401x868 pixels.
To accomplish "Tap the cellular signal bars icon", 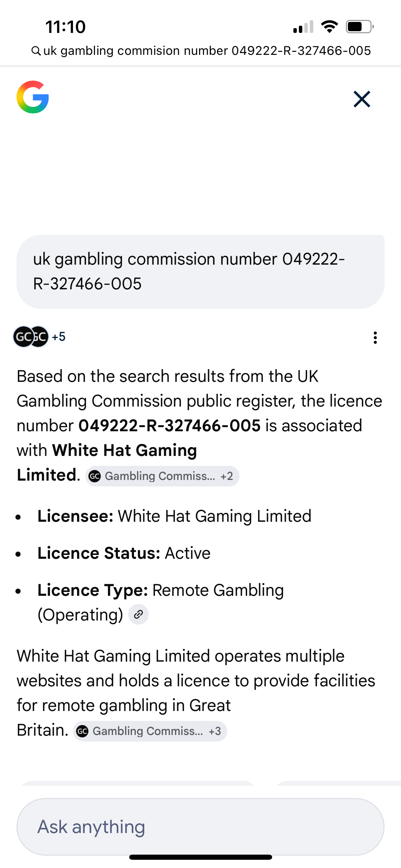I will [303, 27].
